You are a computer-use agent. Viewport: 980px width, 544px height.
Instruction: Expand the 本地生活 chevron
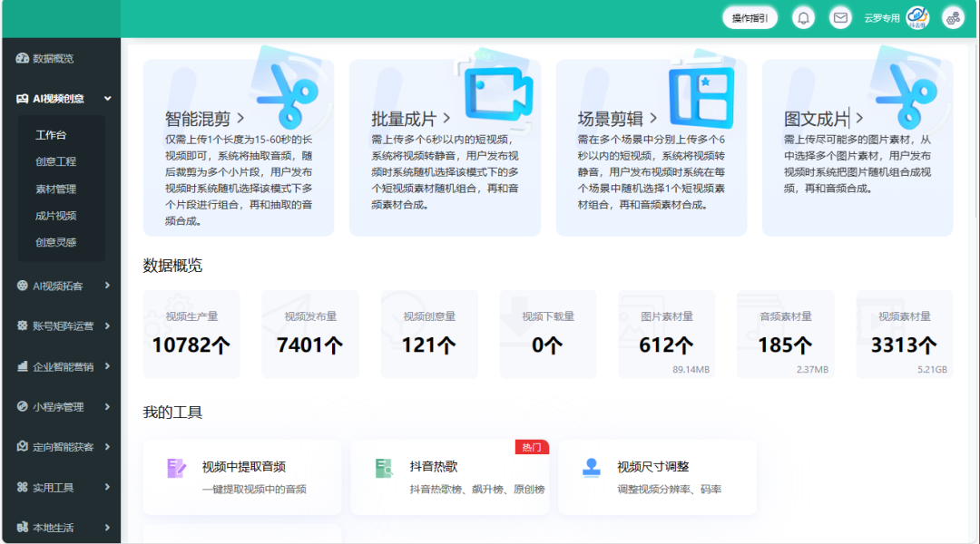pyautogui.click(x=107, y=527)
